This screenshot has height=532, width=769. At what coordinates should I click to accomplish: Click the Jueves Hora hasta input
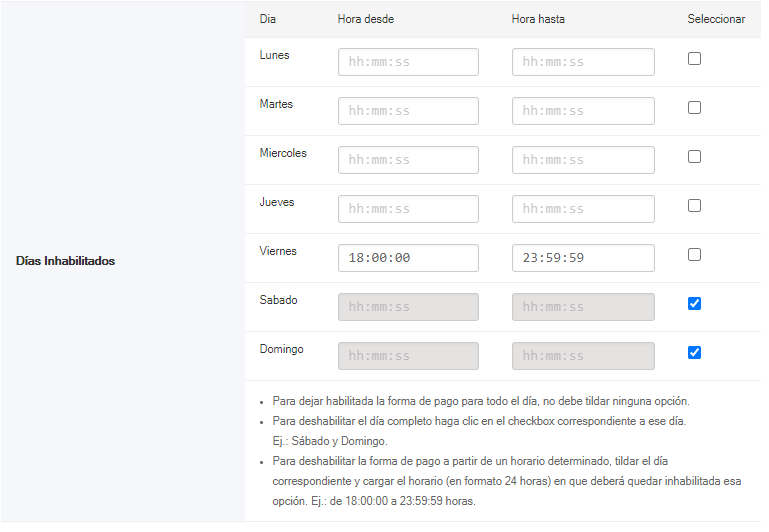tap(583, 209)
